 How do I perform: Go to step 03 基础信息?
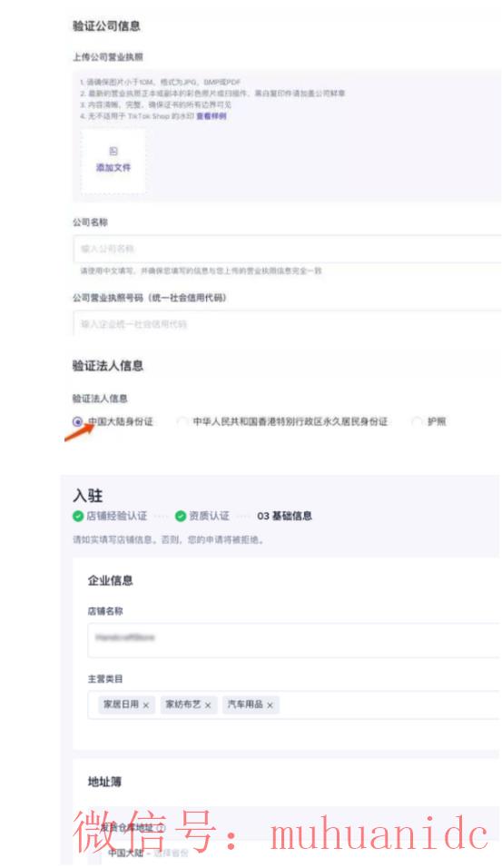[284, 516]
